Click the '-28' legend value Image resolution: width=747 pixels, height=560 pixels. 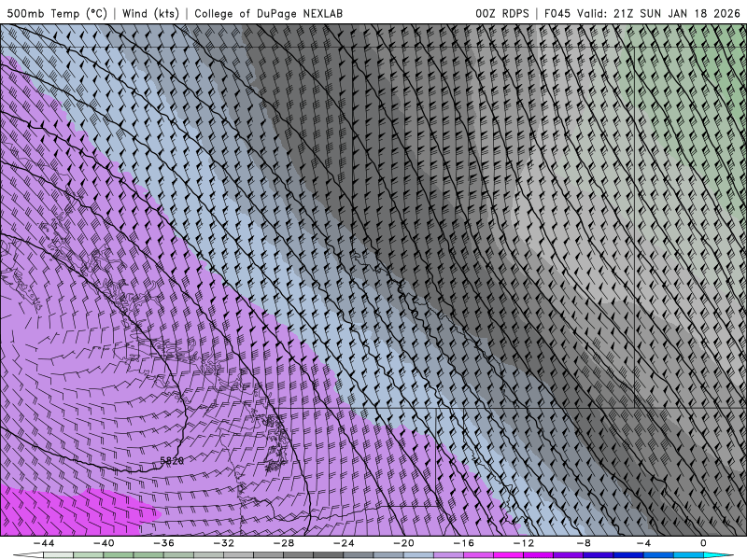coord(284,543)
